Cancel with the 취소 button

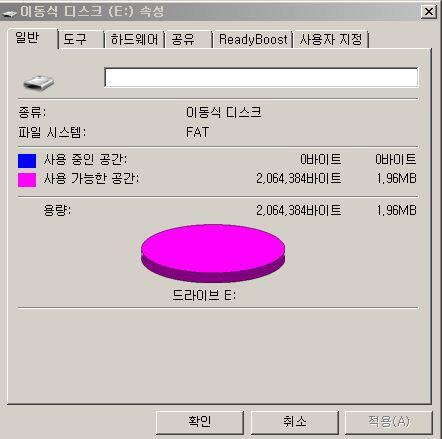(x=295, y=422)
